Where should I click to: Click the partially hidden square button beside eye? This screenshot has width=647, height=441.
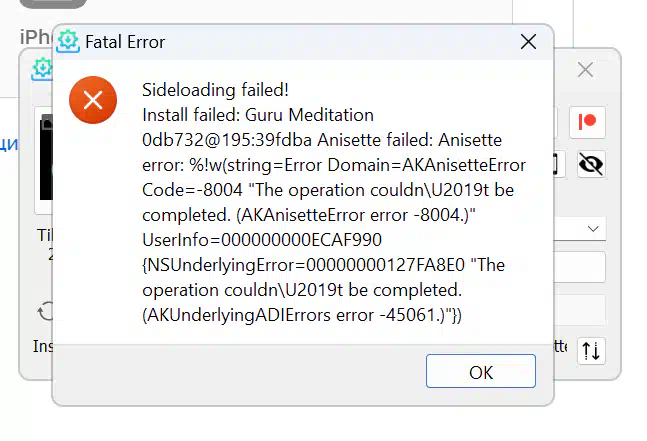pos(559,164)
